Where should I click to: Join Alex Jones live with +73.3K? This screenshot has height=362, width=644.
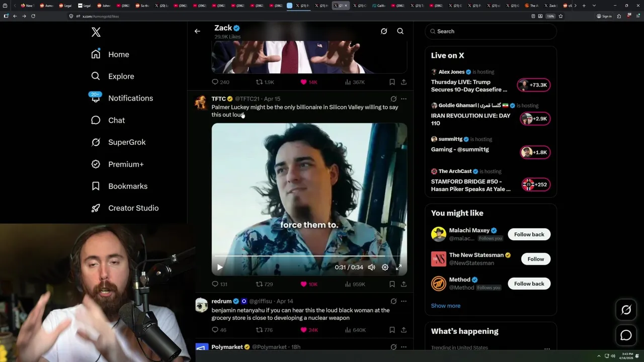pyautogui.click(x=534, y=85)
